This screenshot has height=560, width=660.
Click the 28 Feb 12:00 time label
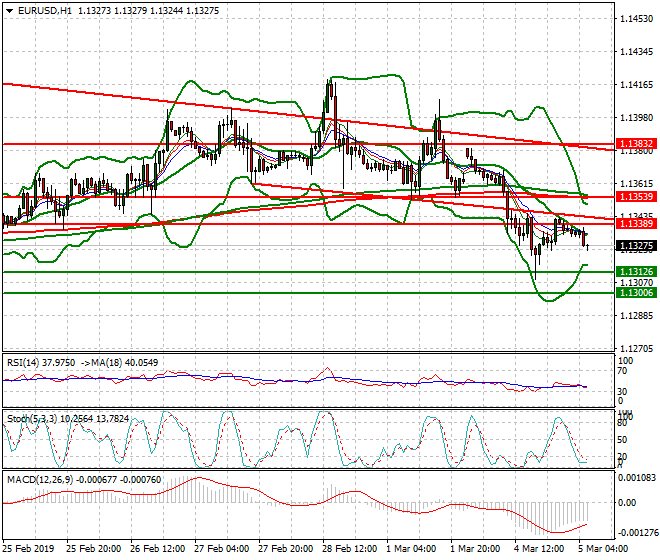349,549
